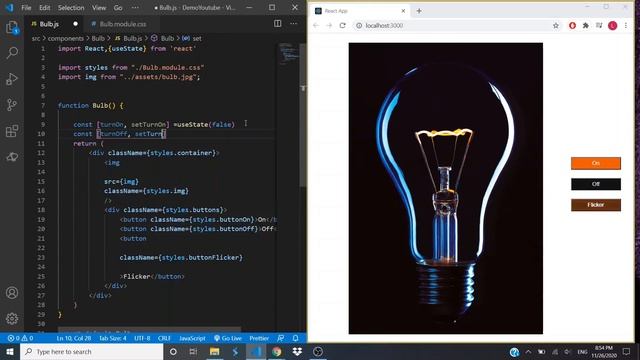Click line 12 styles.container code line
Viewport: 640px width, 360px height.
[x=154, y=153]
